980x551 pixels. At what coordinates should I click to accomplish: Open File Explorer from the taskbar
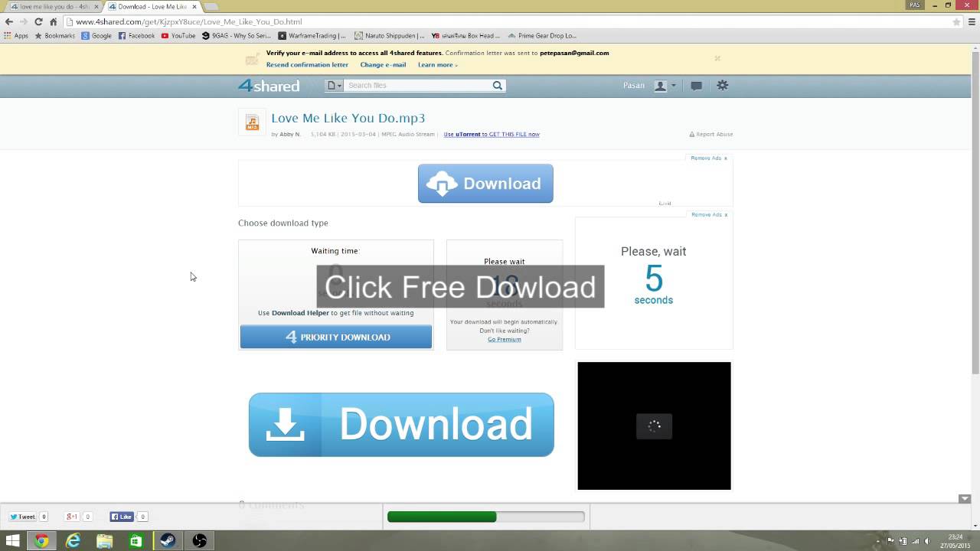click(x=104, y=541)
